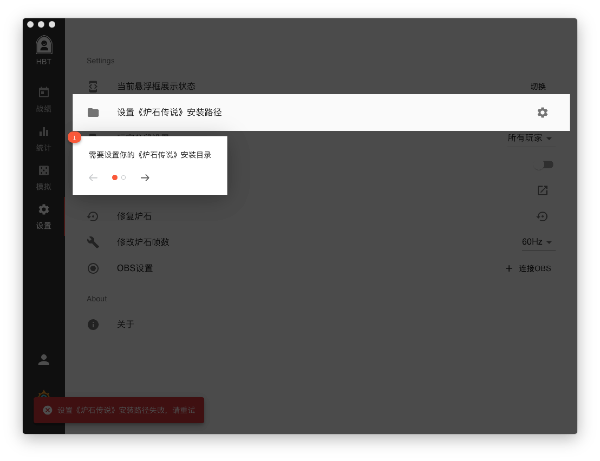The image size is (600, 461).
Task: Go to previous tour step arrow
Action: click(x=93, y=178)
